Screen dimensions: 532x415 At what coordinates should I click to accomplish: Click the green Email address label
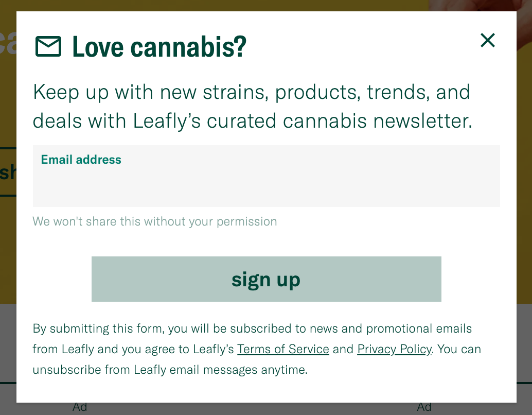click(81, 160)
